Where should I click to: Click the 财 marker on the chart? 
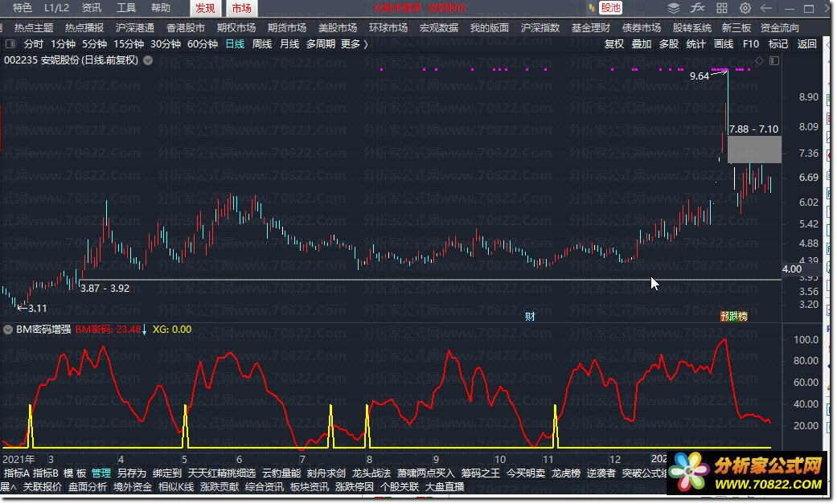pos(530,317)
